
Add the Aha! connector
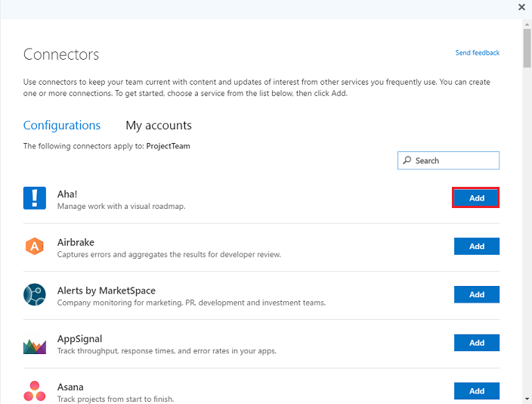[476, 198]
